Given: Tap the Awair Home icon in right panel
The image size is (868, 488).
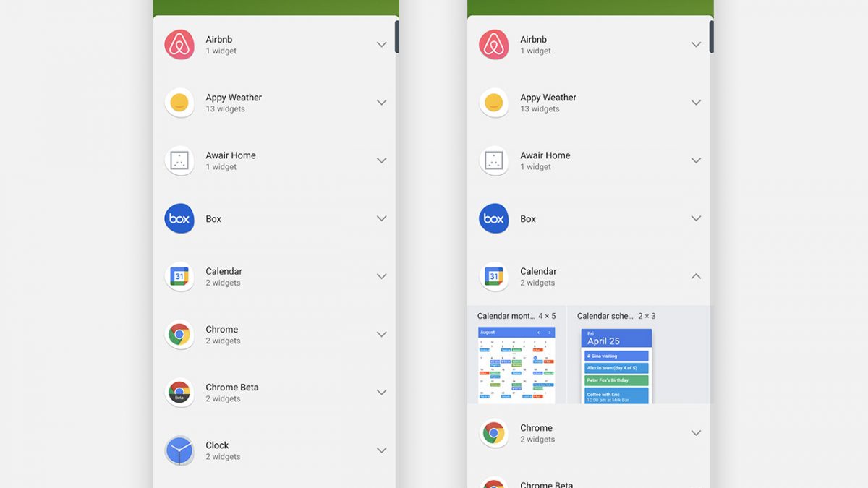Looking at the screenshot, I should (494, 160).
